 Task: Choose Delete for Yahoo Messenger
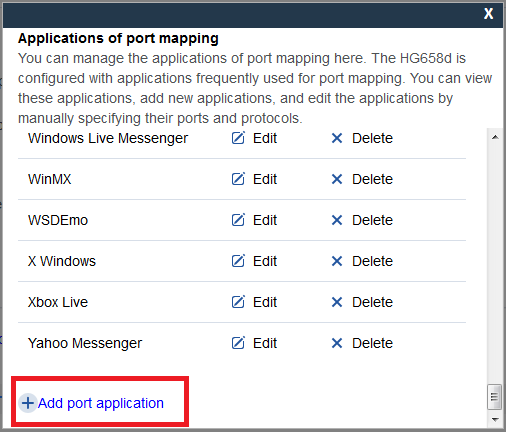[x=372, y=343]
